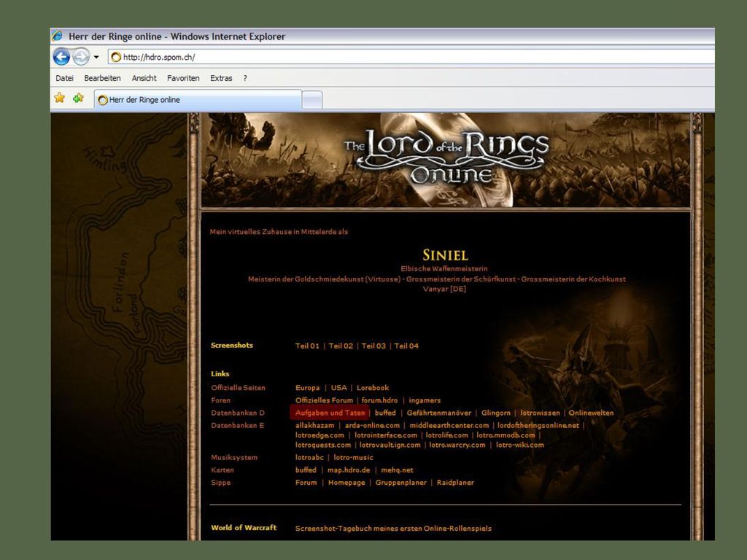Screen dimensions: 747x560
Task: Open a new tab with blank tab button
Action: (312, 100)
